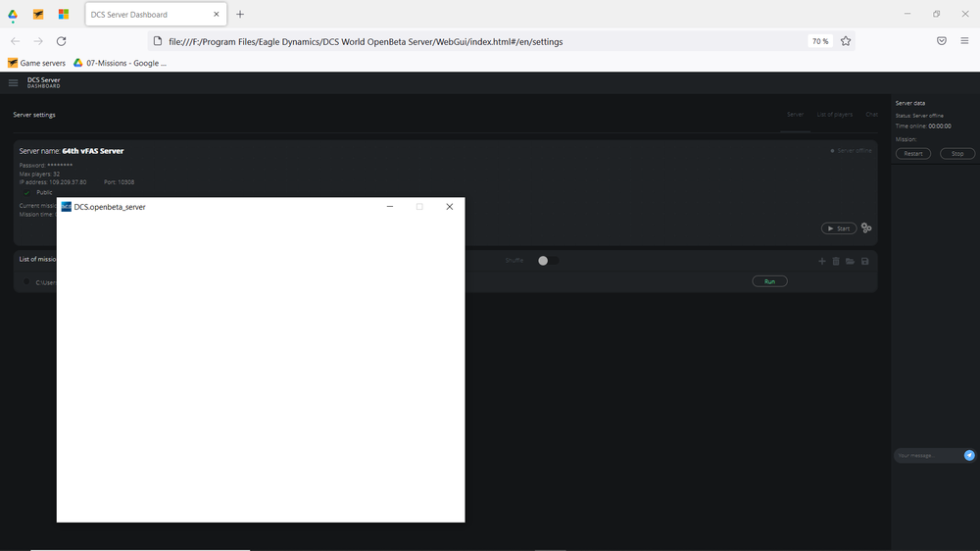Switch to the pinned Google Drive tab
Viewport: 980px width, 551px height.
tap(13, 14)
